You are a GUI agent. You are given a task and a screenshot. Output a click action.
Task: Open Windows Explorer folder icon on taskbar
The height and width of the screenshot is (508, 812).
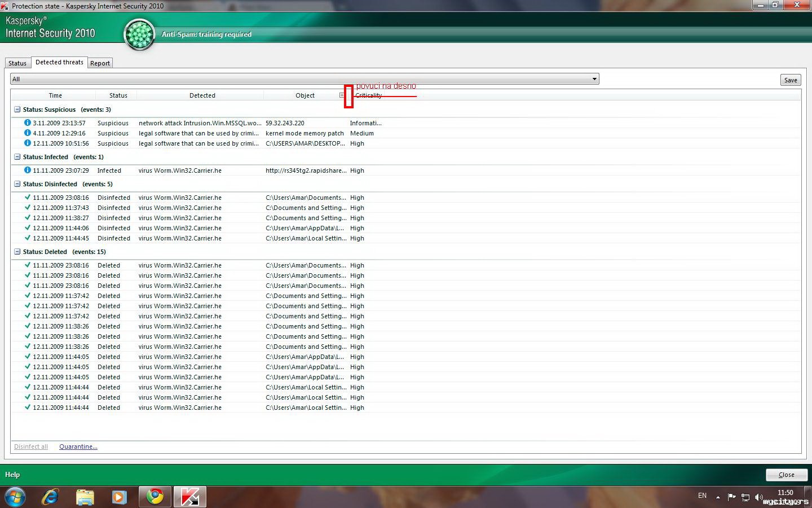[85, 497]
